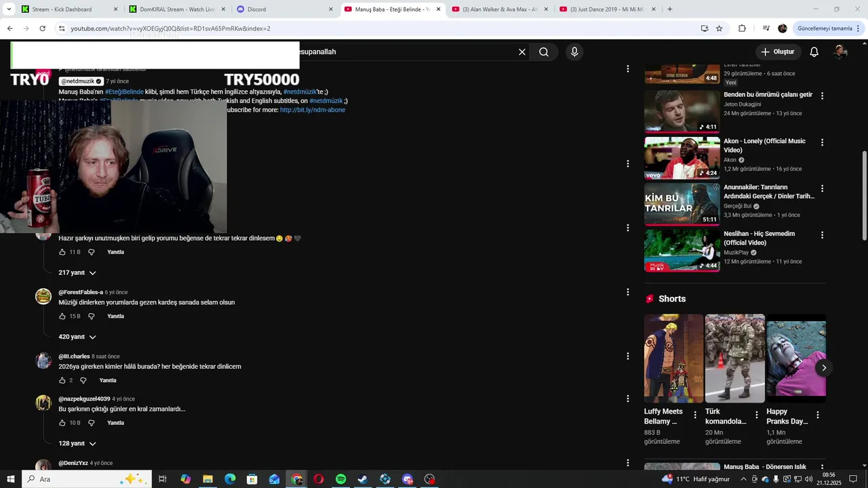The image size is (868, 488).
Task: Open Chrome three-dot menu
Action: pyautogui.click(x=859, y=28)
